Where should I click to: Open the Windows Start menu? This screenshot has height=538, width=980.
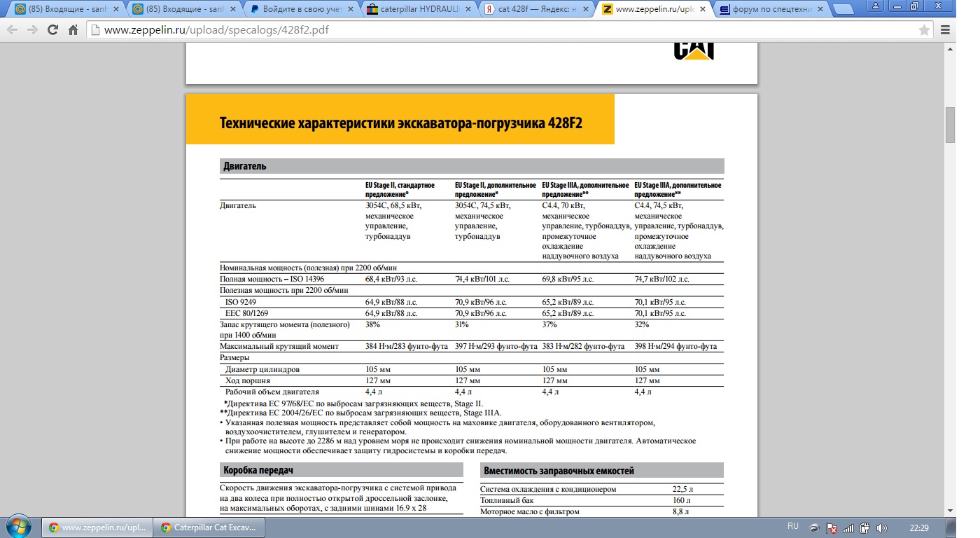point(19,526)
